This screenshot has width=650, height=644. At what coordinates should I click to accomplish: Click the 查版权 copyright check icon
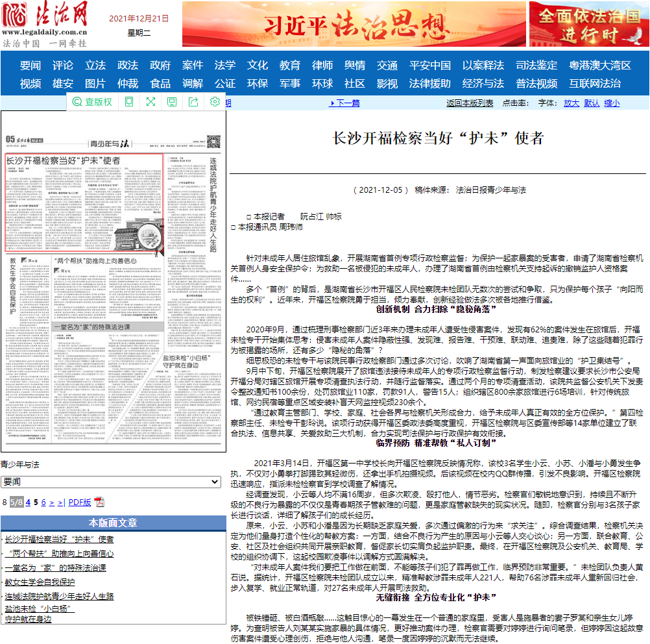pyautogui.click(x=92, y=102)
